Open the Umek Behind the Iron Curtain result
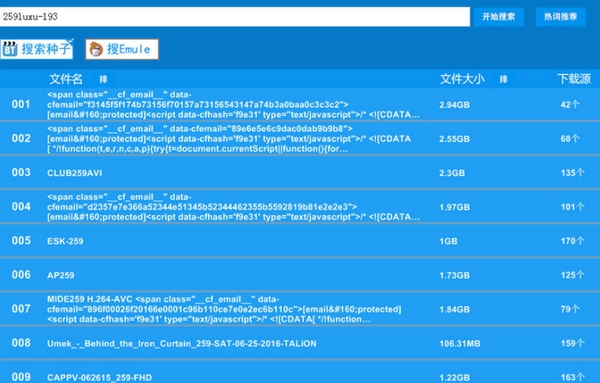This screenshot has height=383, width=600. [x=182, y=344]
